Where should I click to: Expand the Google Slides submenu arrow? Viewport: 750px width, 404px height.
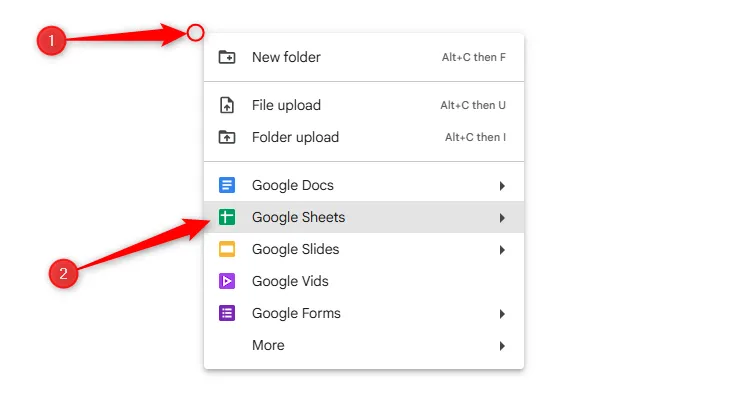tap(502, 249)
